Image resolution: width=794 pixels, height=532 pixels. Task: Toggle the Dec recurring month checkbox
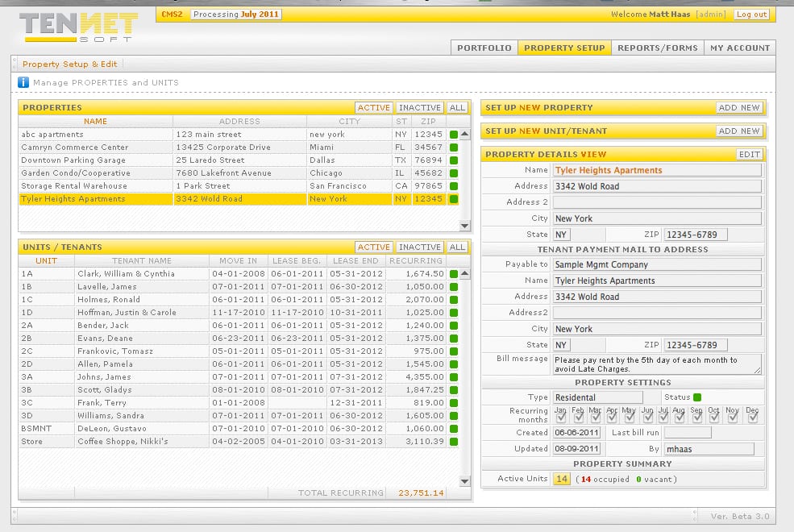click(x=753, y=418)
